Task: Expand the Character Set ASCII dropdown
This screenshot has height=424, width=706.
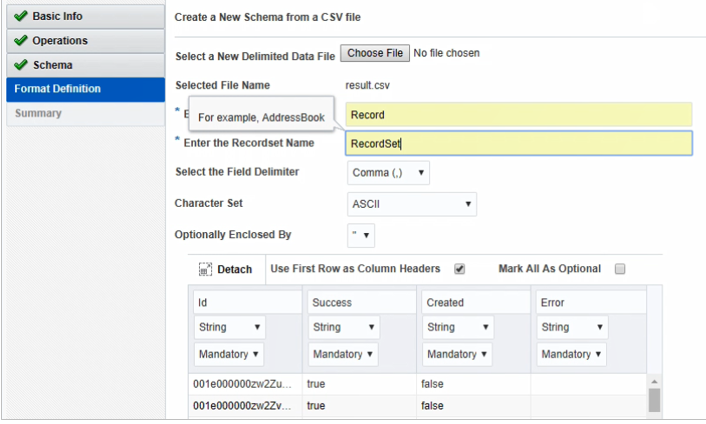Action: pyautogui.click(x=412, y=205)
